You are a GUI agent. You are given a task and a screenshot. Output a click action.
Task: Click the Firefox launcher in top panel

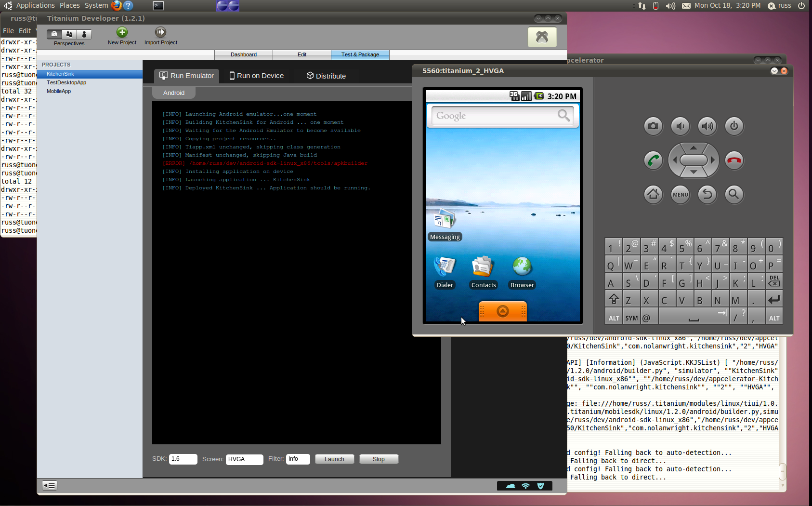coord(117,6)
